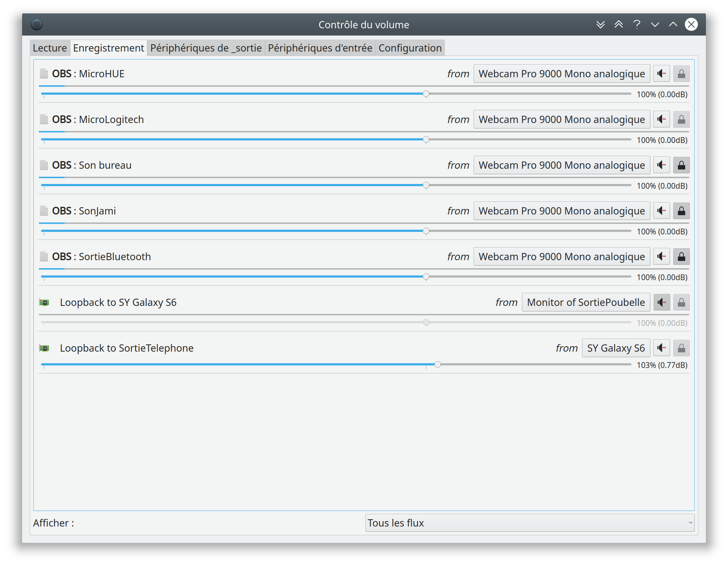
Task: Mute the OBS : MicroLogitech stream
Action: [x=661, y=119]
